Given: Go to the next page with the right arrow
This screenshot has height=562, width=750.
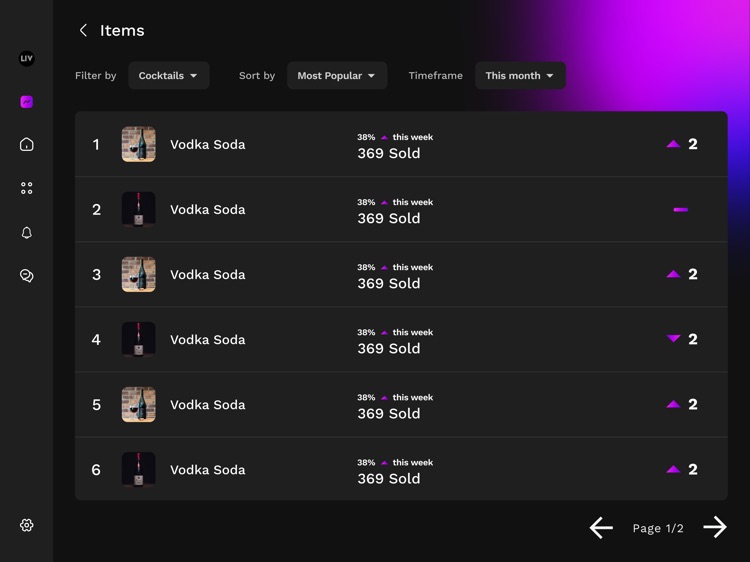Looking at the screenshot, I should 715,527.
